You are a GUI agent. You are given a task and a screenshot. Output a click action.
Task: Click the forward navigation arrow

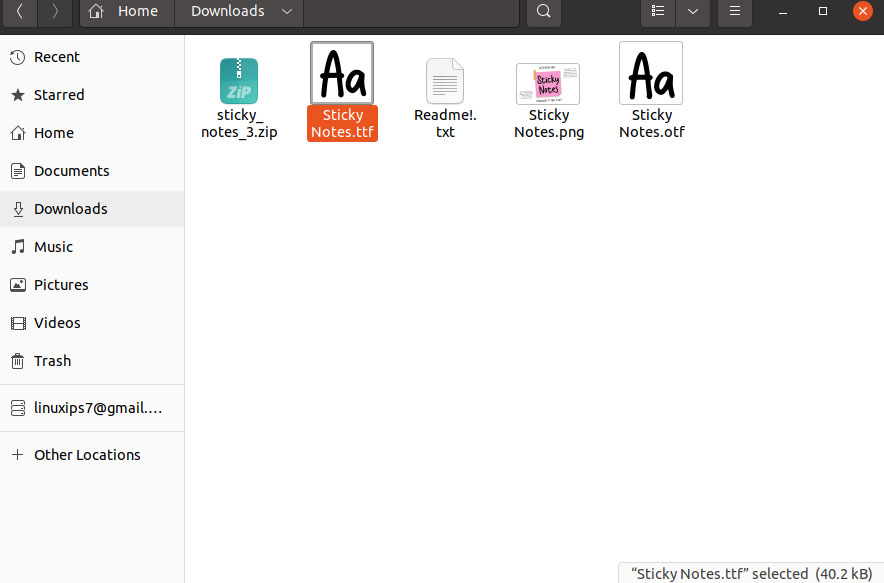pyautogui.click(x=55, y=13)
